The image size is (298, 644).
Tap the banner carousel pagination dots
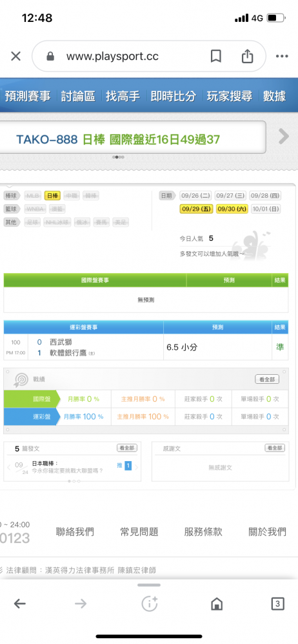(118, 157)
